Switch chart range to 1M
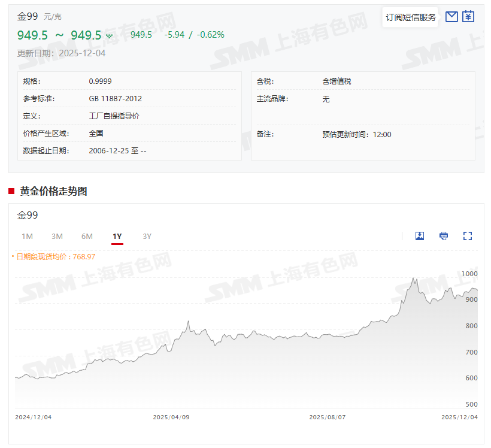The image size is (491, 448). 27,236
